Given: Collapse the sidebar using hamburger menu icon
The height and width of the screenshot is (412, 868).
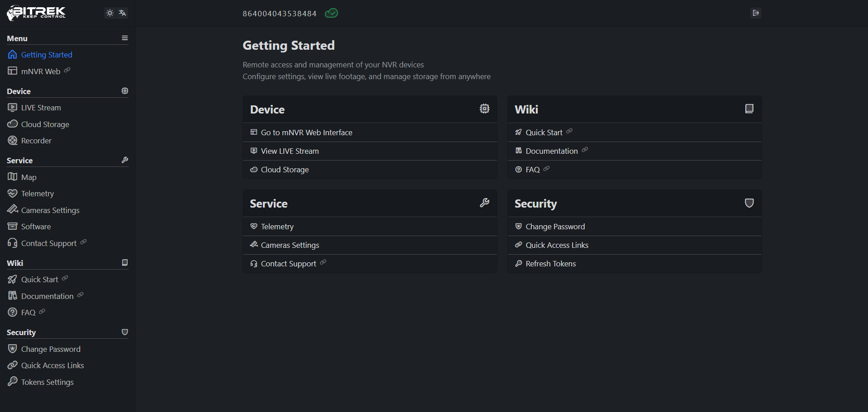Looking at the screenshot, I should (x=125, y=38).
